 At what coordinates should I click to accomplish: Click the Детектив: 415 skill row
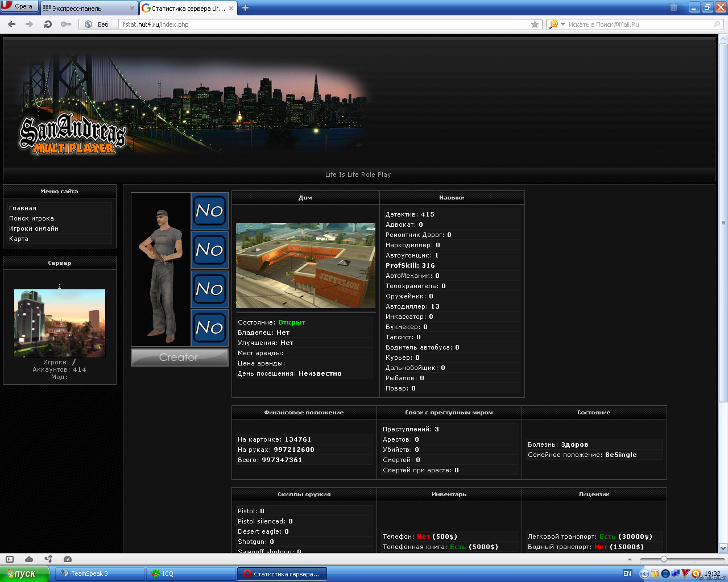click(452, 214)
